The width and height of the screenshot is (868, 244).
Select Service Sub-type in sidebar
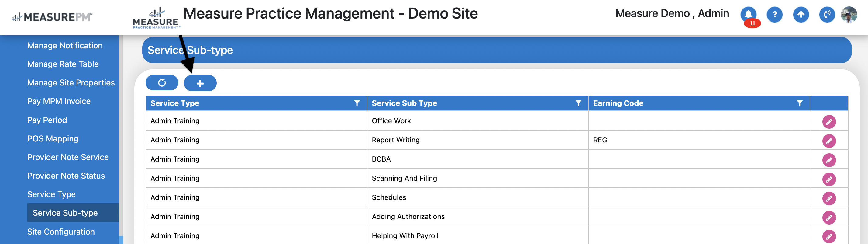pos(73,213)
